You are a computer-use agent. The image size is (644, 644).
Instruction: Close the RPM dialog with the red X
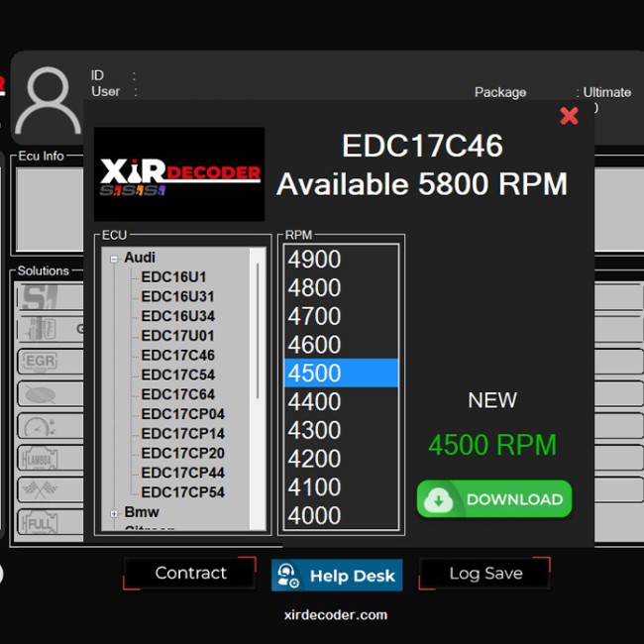569,116
